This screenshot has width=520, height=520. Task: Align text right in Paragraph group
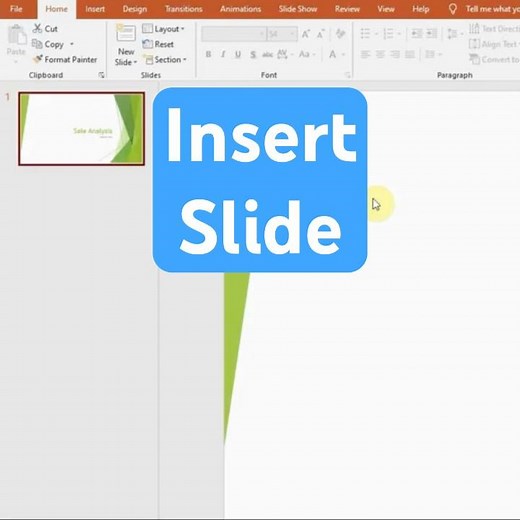tap(395, 54)
